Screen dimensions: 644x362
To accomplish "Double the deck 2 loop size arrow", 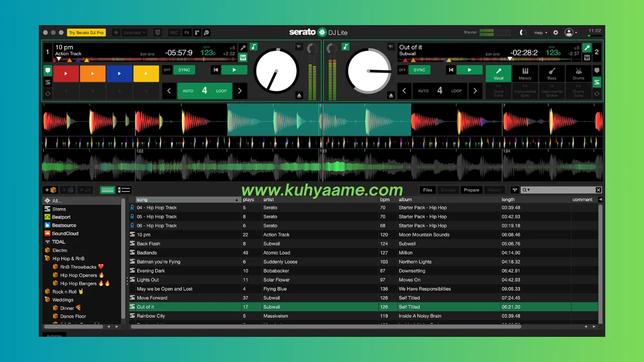I will (x=474, y=91).
